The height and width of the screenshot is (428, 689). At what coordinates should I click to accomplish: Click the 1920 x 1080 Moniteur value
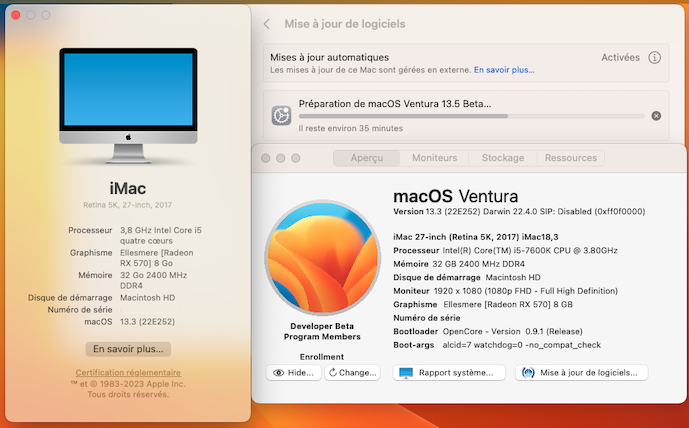526,291
